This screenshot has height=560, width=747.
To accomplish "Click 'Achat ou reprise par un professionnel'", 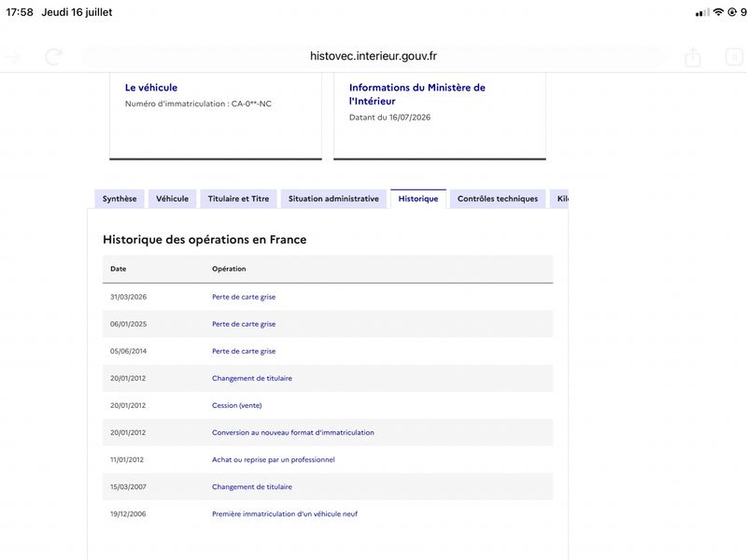I will click(274, 459).
